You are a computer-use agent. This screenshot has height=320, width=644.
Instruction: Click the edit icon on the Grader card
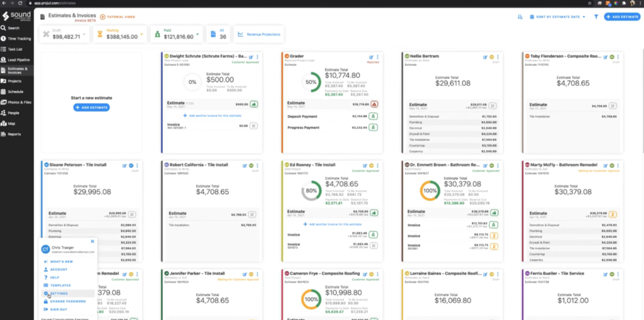[371, 57]
